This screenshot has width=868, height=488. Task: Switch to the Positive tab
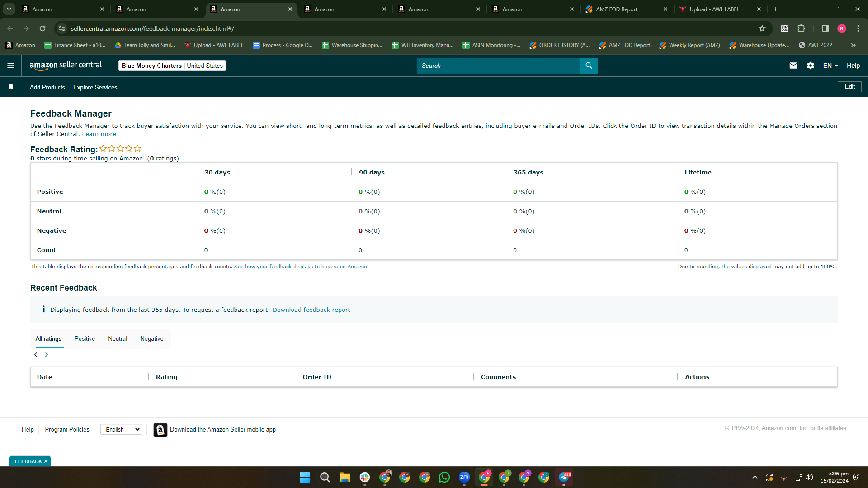(x=85, y=339)
